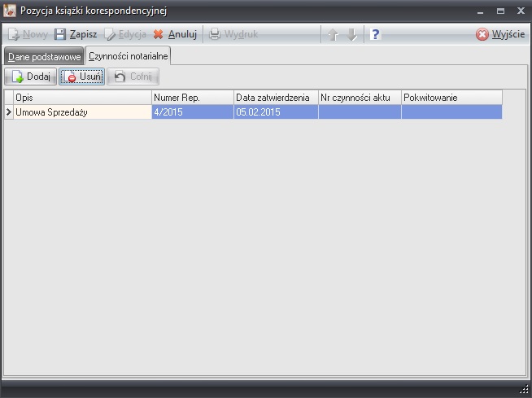
Task: Select the Czynności notarialne tab
Action: [x=128, y=57]
